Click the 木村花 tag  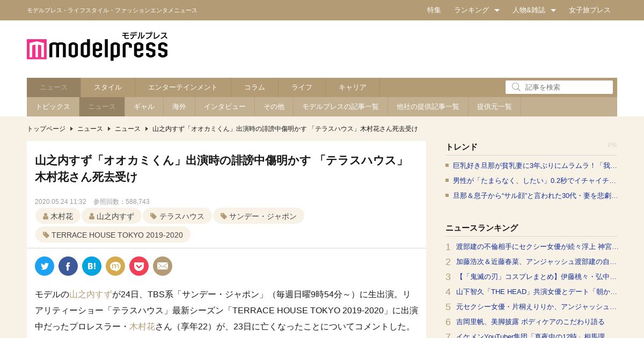pyautogui.click(x=58, y=217)
